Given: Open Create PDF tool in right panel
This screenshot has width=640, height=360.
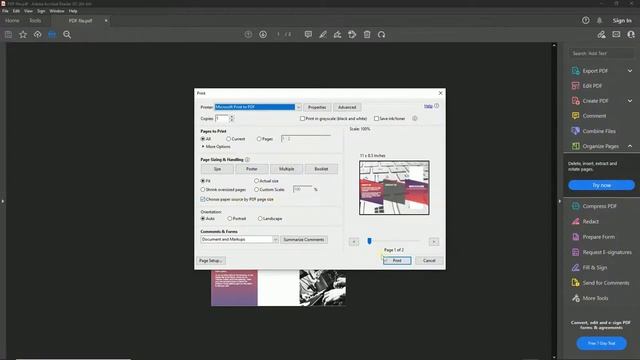Looking at the screenshot, I should (595, 101).
